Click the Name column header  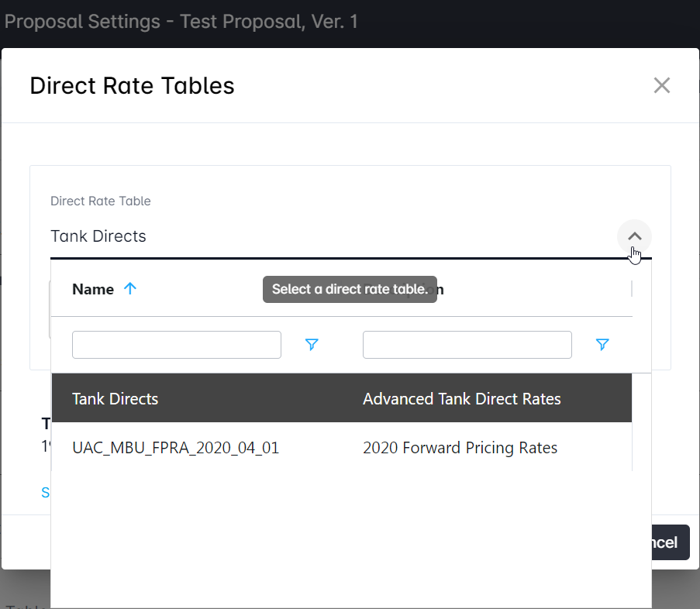click(93, 289)
